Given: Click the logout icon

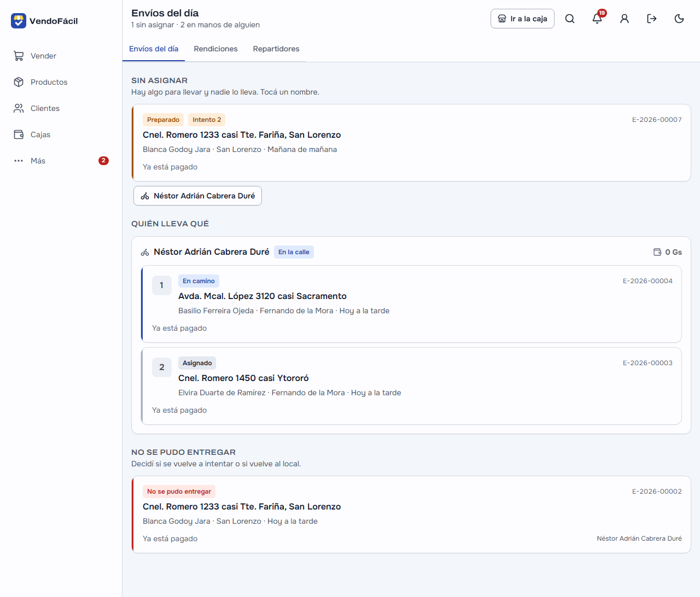Looking at the screenshot, I should pos(652,19).
